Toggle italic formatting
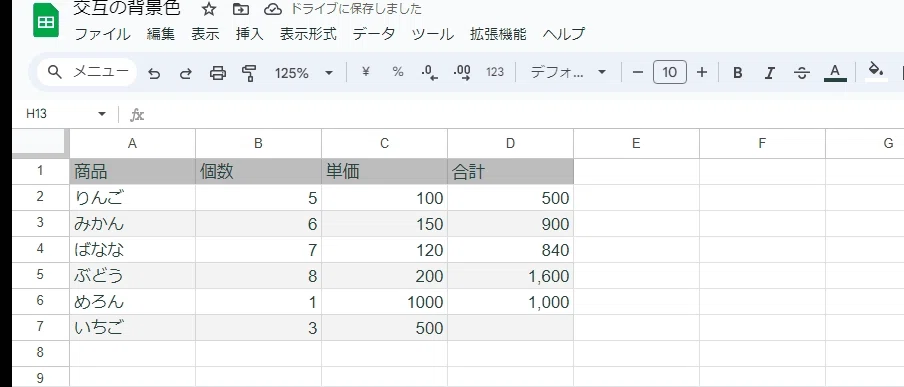 pyautogui.click(x=769, y=73)
